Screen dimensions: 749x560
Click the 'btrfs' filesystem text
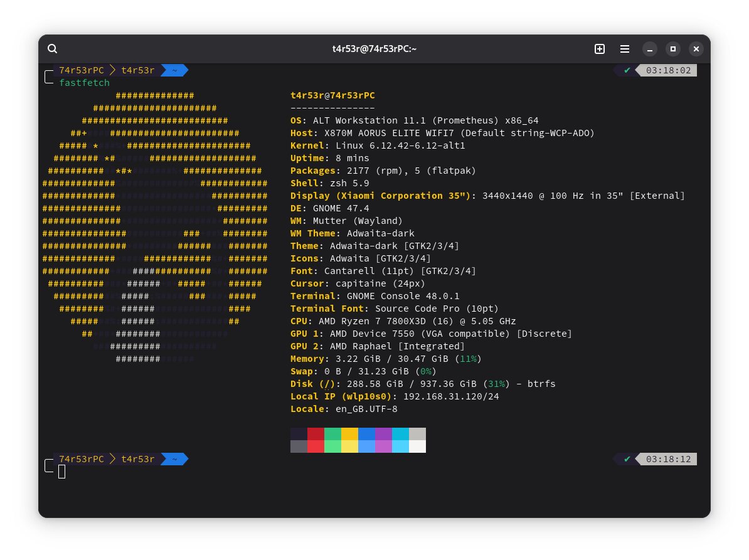(541, 384)
